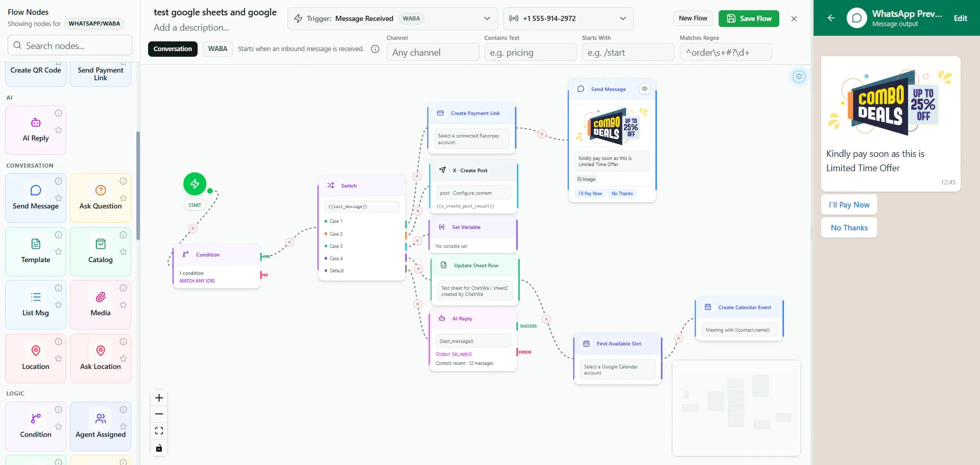This screenshot has width=980, height=465.
Task: Click the Starts With input field
Action: click(x=628, y=52)
